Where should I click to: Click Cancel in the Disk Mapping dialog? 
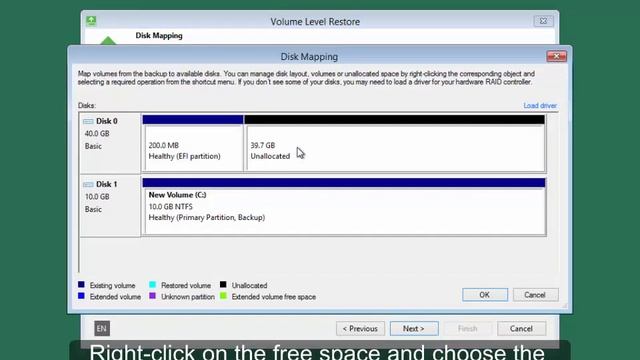click(535, 295)
